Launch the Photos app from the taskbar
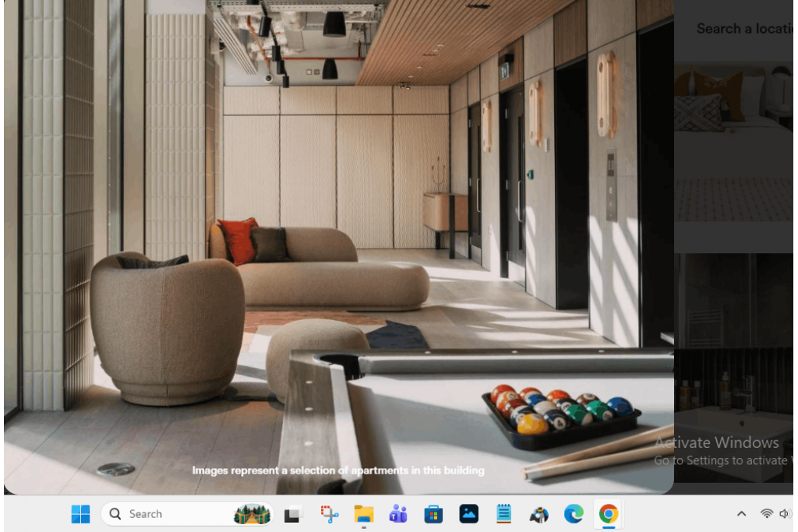798x532 pixels. (x=468, y=514)
